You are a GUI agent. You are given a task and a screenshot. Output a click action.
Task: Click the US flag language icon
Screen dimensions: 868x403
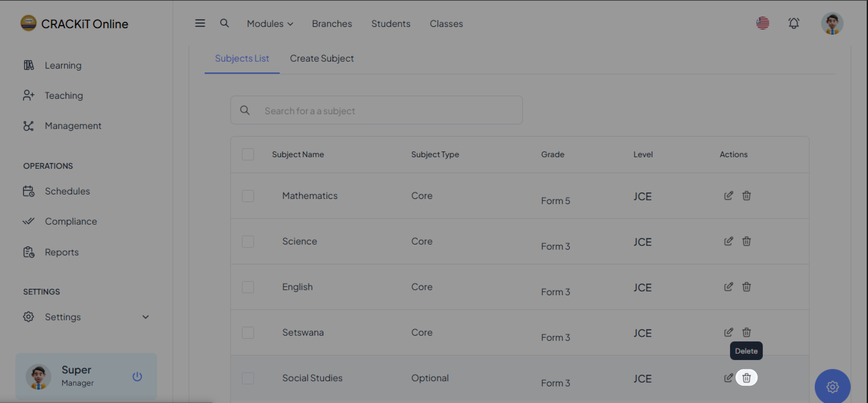[762, 23]
